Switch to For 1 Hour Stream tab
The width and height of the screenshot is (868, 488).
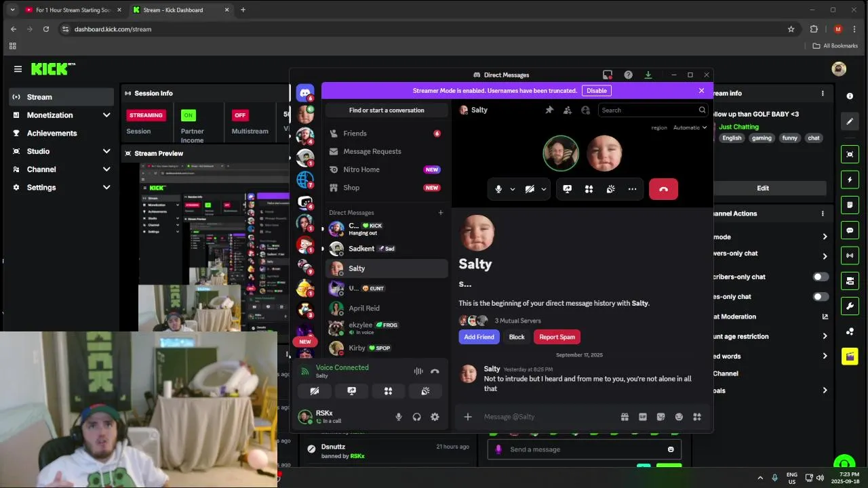[73, 10]
